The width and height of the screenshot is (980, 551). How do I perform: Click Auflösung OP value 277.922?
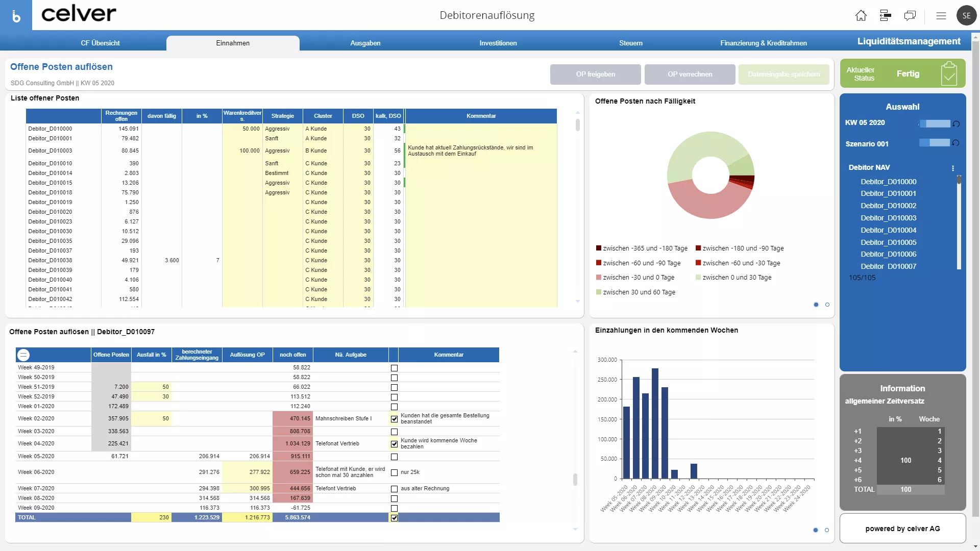[x=247, y=472]
